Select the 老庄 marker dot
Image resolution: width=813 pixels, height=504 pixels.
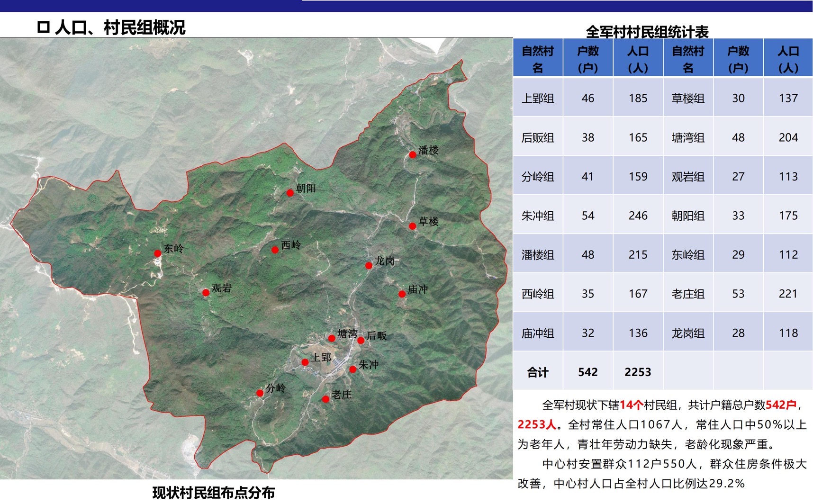[325, 399]
